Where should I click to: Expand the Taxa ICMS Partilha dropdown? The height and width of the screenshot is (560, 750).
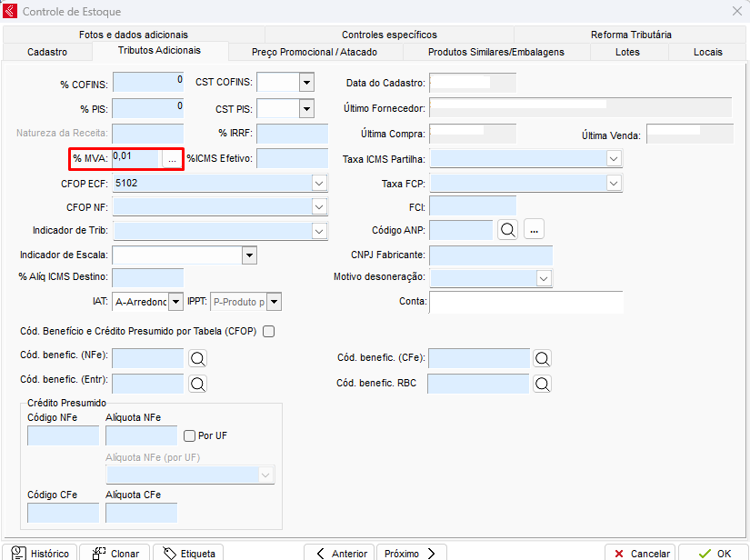coord(614,159)
